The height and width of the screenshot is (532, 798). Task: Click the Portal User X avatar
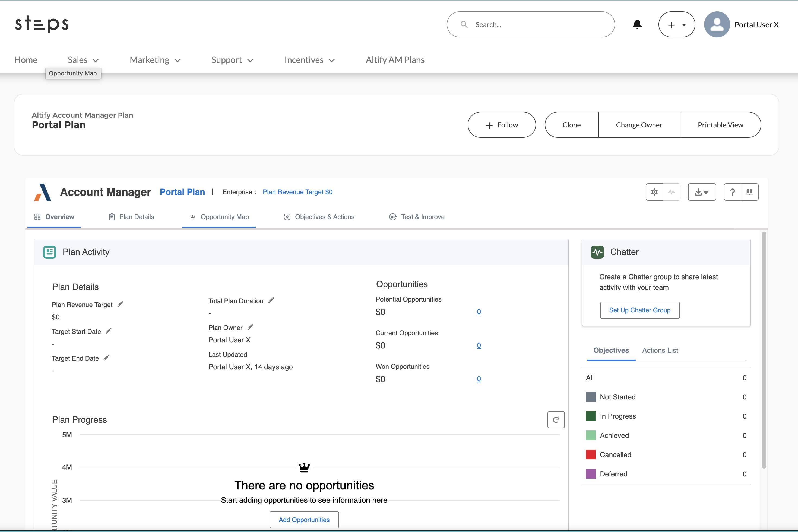pos(717,24)
